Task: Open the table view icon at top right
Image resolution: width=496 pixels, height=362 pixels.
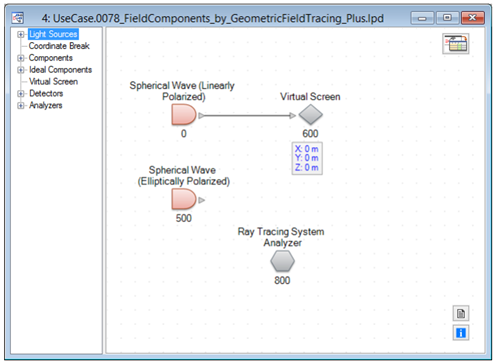Action: point(455,44)
